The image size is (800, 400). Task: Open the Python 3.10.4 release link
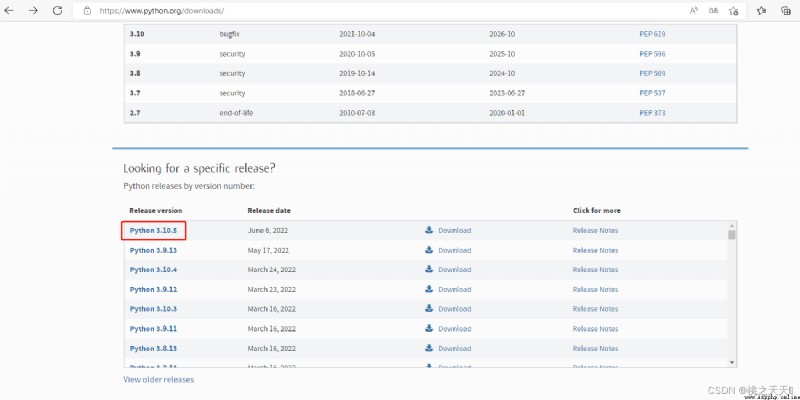tap(154, 270)
